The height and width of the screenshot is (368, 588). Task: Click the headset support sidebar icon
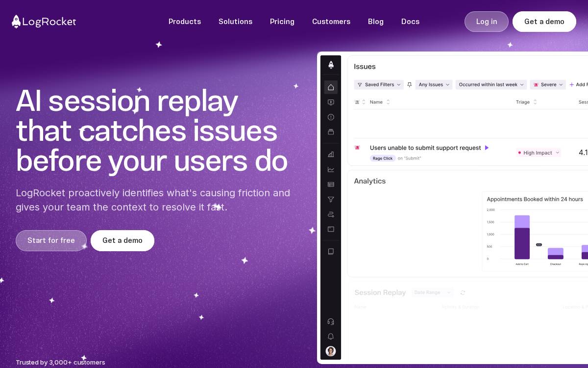pyautogui.click(x=331, y=321)
